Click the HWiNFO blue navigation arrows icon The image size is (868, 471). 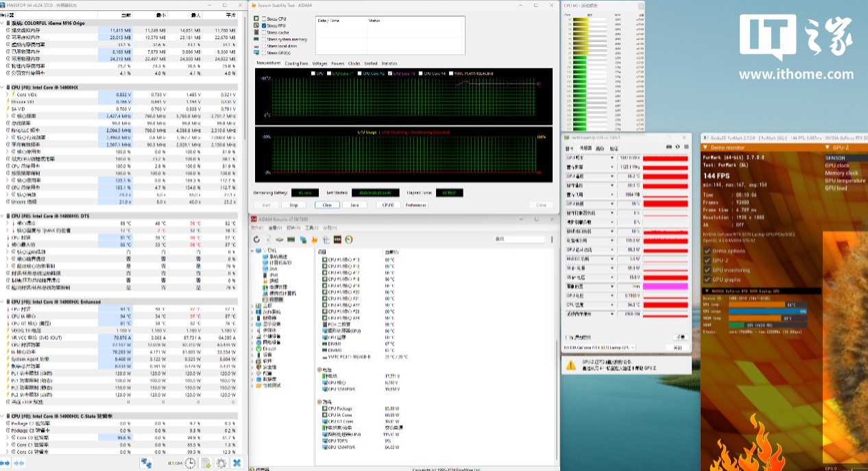(x=6, y=463)
